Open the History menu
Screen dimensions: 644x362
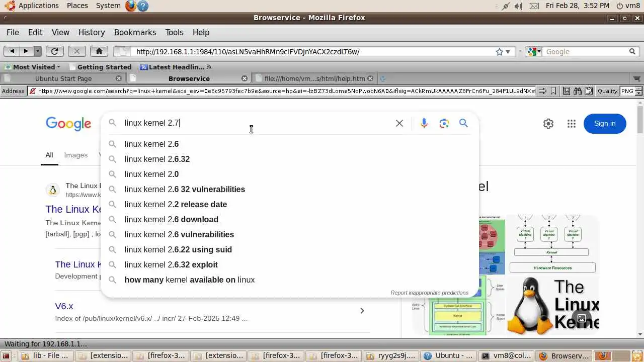coord(92,32)
